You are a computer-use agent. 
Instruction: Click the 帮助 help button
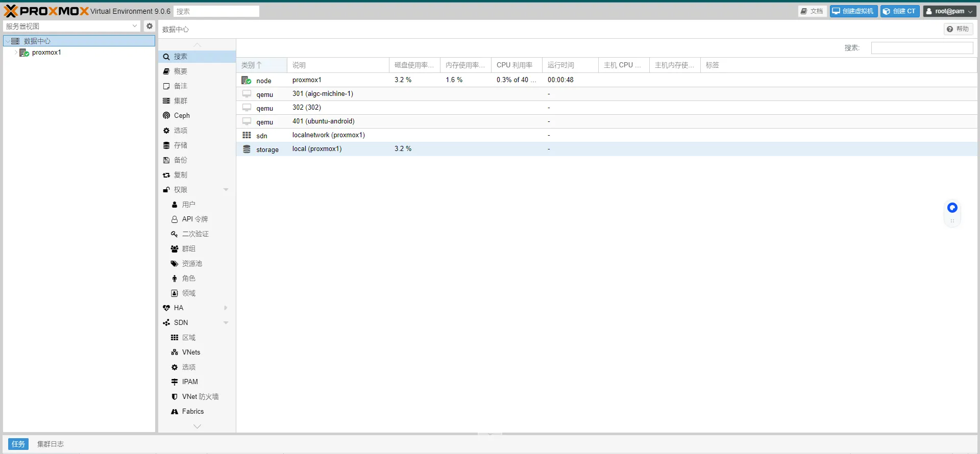pyautogui.click(x=958, y=29)
